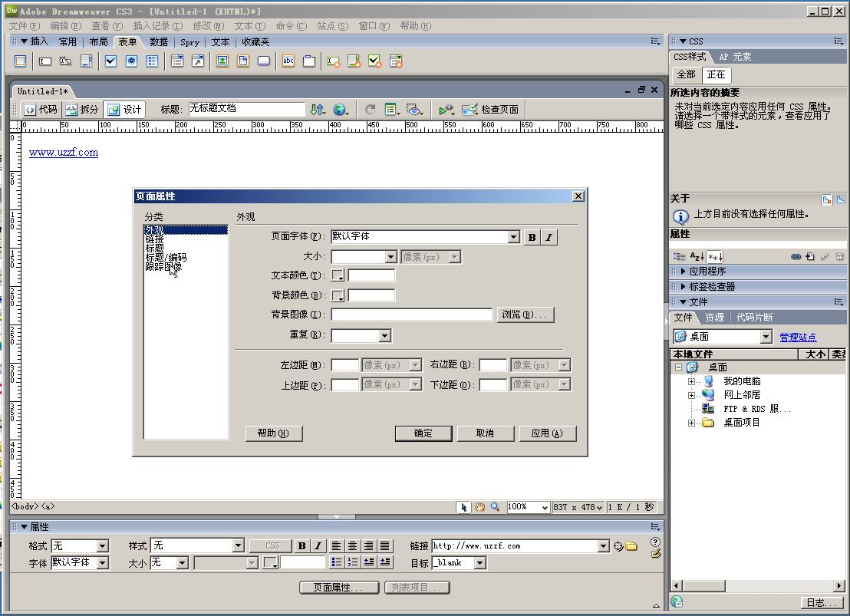Click the folder icon next to the link field
850x616 pixels.
tap(631, 545)
